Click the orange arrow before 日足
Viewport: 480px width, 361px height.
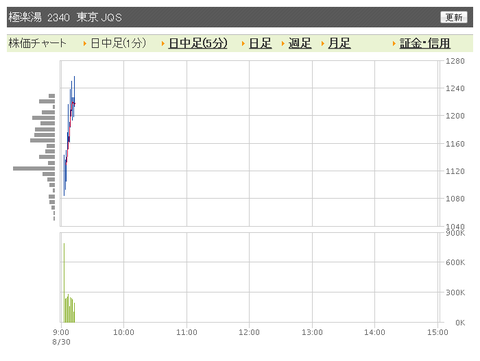click(x=243, y=44)
